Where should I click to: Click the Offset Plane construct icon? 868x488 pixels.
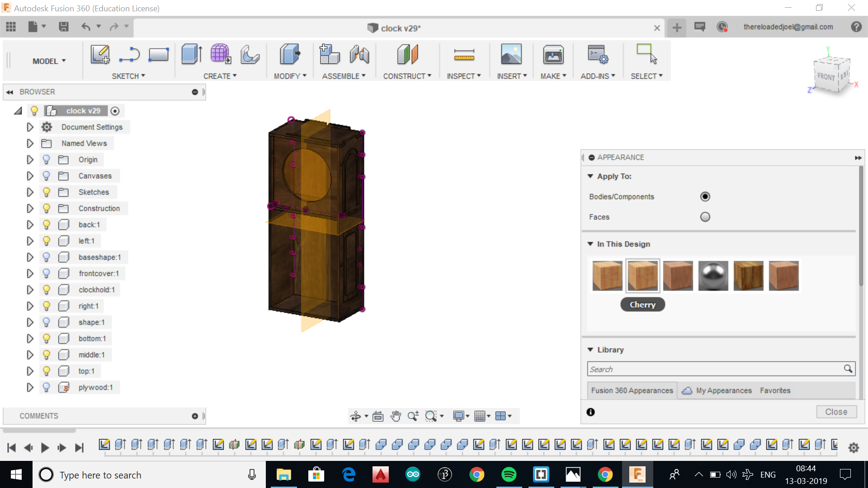click(407, 55)
